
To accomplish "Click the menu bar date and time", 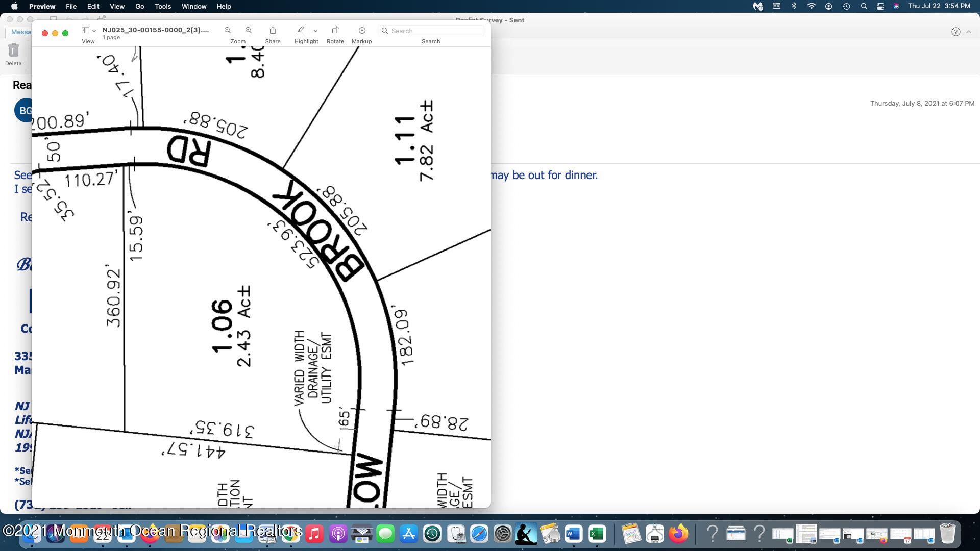I will coord(939,6).
